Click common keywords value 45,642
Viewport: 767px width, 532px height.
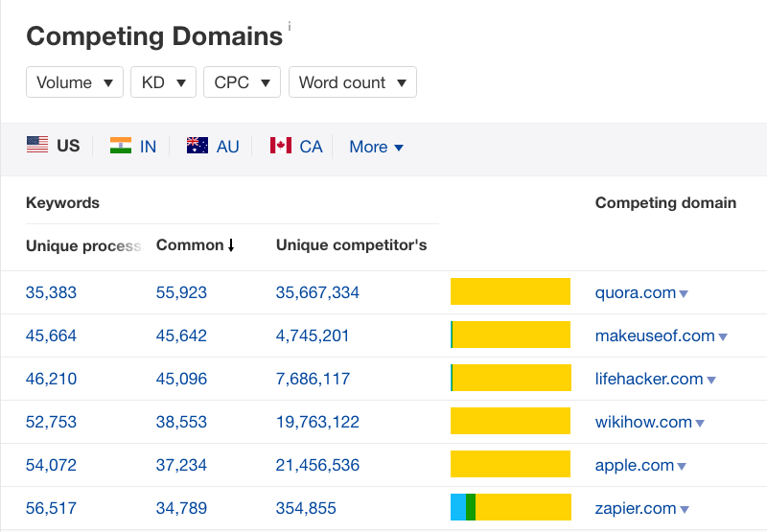click(x=181, y=335)
